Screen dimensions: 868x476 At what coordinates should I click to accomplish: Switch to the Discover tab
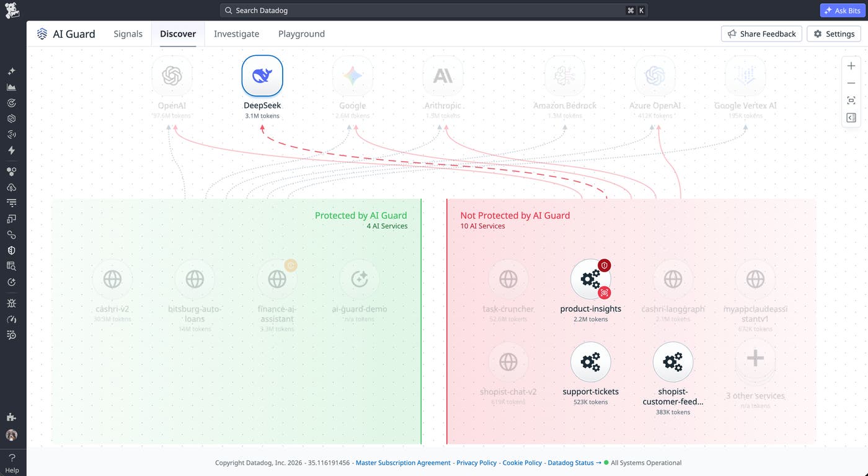tap(178, 33)
